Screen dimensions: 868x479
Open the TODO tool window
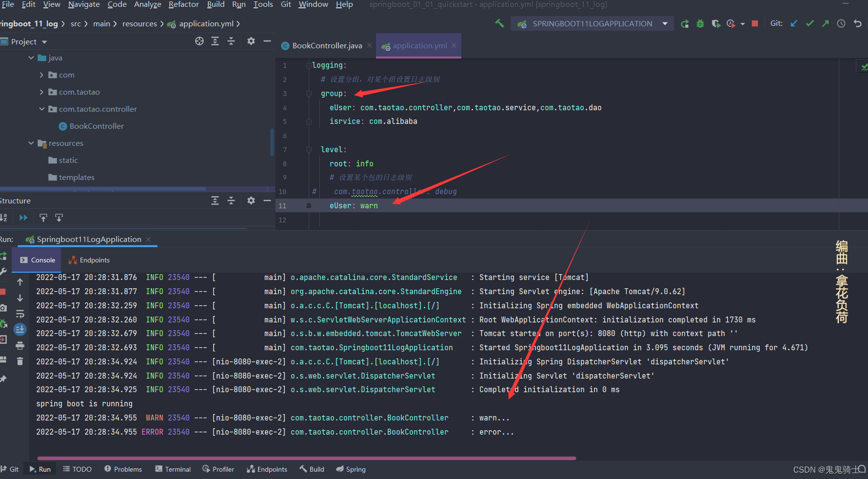(x=78, y=469)
